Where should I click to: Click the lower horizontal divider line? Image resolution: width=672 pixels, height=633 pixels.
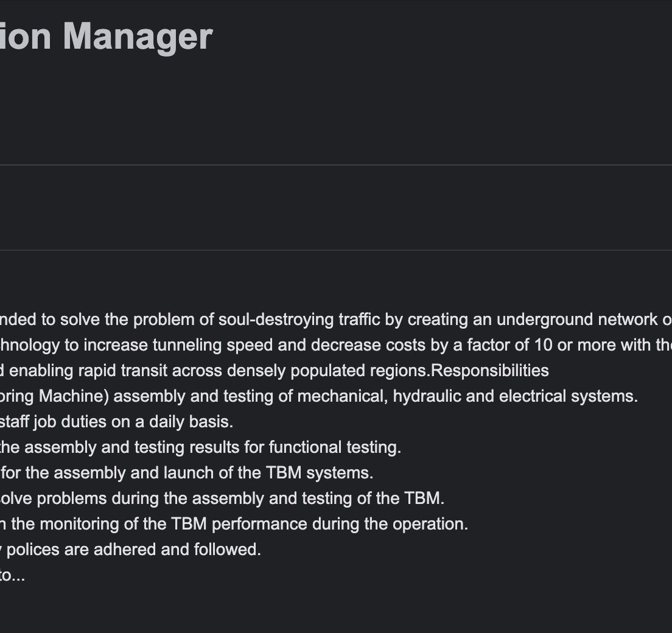coord(336,250)
